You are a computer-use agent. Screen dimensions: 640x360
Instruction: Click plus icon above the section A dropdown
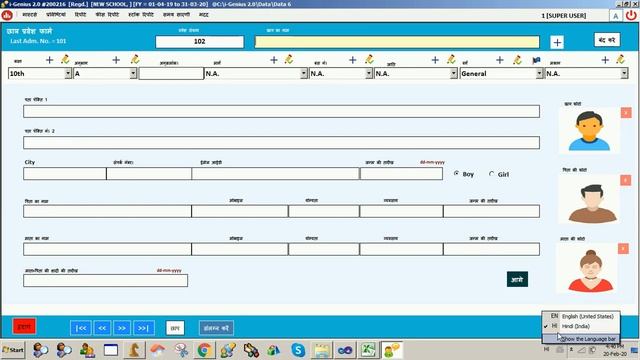click(x=116, y=60)
